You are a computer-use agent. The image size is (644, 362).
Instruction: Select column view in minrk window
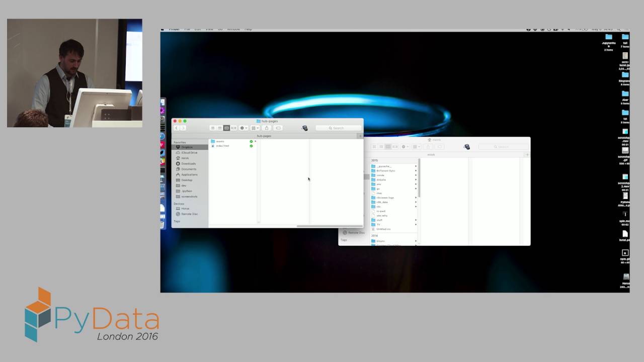click(388, 147)
